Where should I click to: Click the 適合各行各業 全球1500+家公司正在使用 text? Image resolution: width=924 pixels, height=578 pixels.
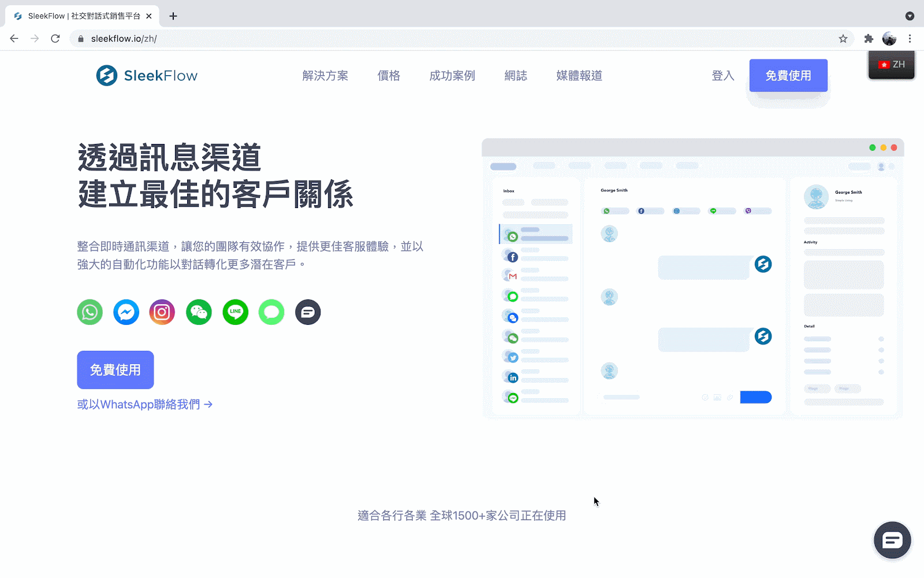click(x=462, y=516)
